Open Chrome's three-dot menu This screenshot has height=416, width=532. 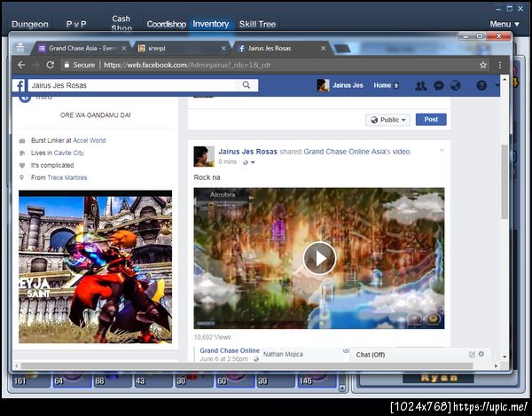pyautogui.click(x=500, y=65)
